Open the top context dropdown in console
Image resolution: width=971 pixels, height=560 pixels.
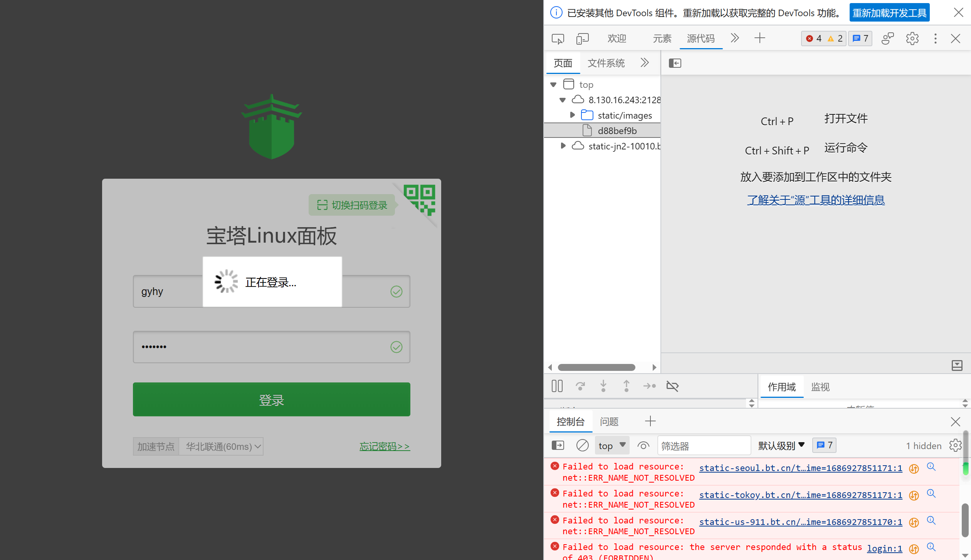pos(612,446)
